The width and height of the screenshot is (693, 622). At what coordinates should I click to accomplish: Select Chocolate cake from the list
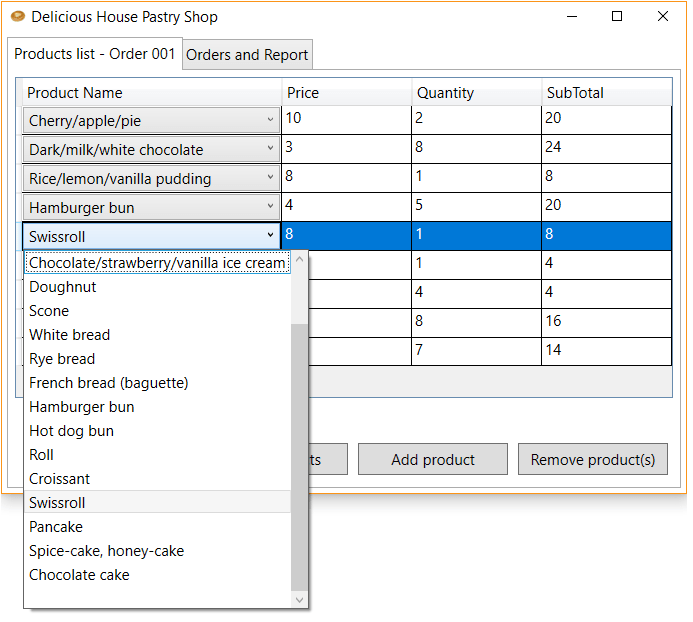(x=79, y=575)
